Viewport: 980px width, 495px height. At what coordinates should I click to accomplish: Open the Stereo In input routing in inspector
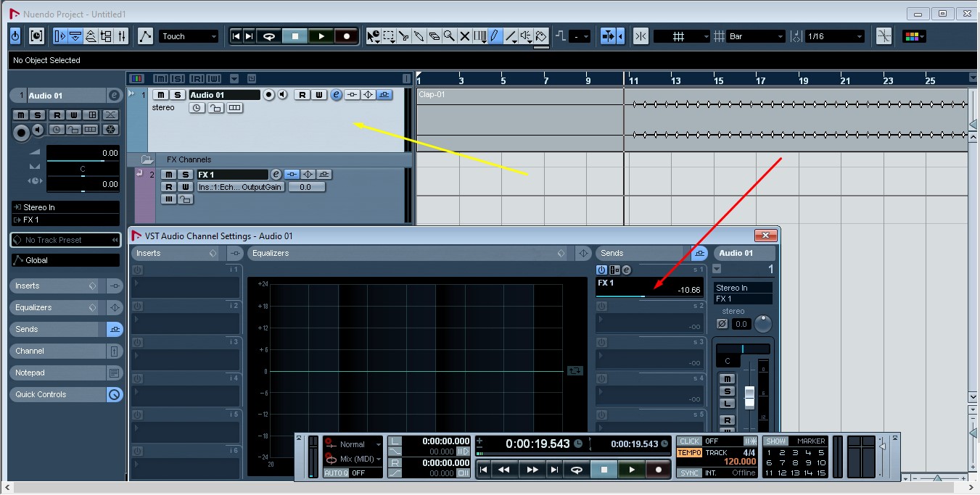[x=65, y=207]
